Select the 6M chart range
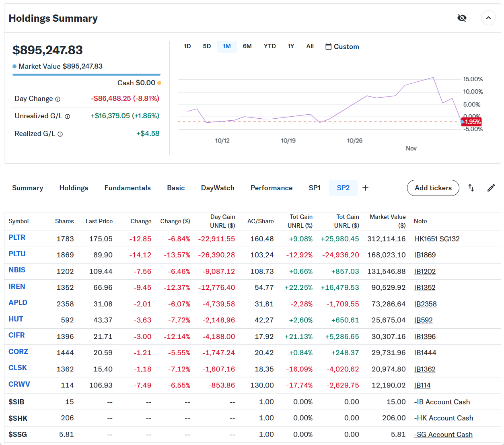The width and height of the screenshot is (504, 445). tap(247, 46)
